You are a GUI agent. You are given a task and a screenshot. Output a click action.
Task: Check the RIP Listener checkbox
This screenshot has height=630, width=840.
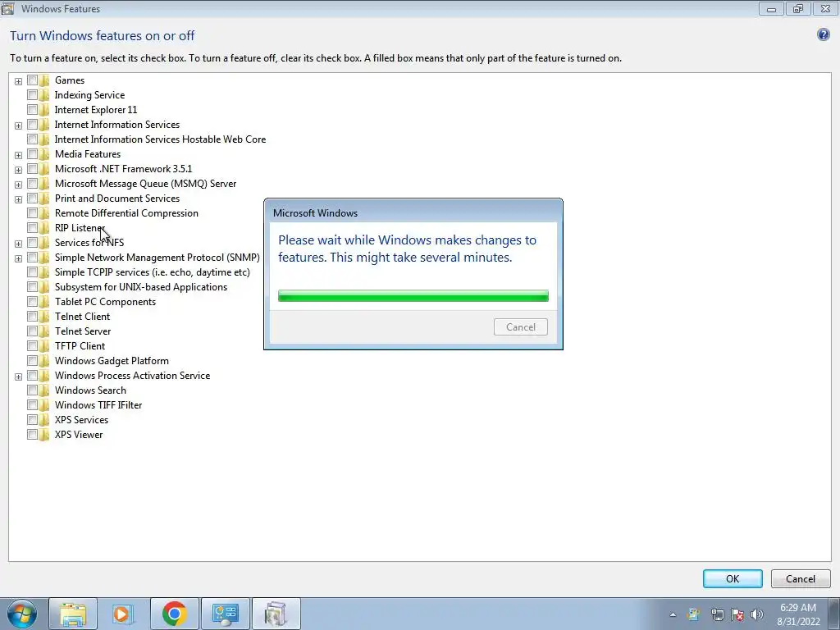point(32,228)
